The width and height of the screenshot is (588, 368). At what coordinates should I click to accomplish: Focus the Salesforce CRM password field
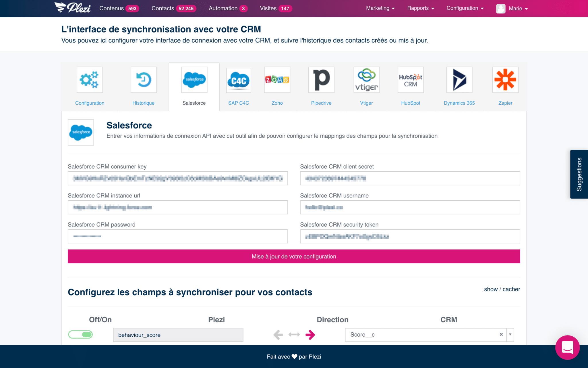pyautogui.click(x=178, y=236)
